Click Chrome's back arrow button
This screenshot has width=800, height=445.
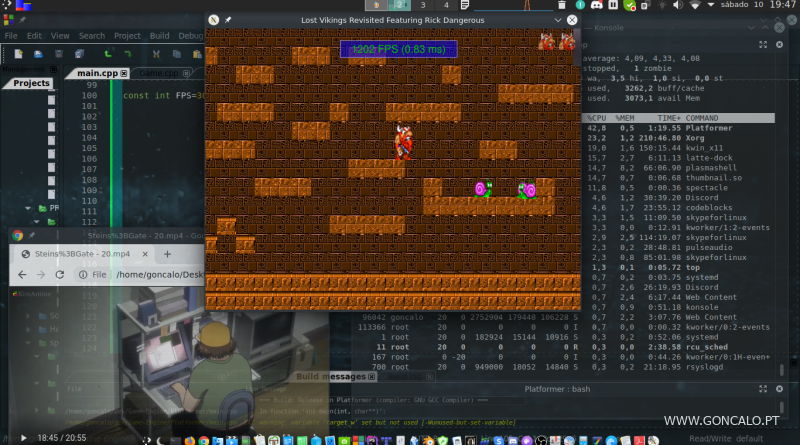point(22,275)
